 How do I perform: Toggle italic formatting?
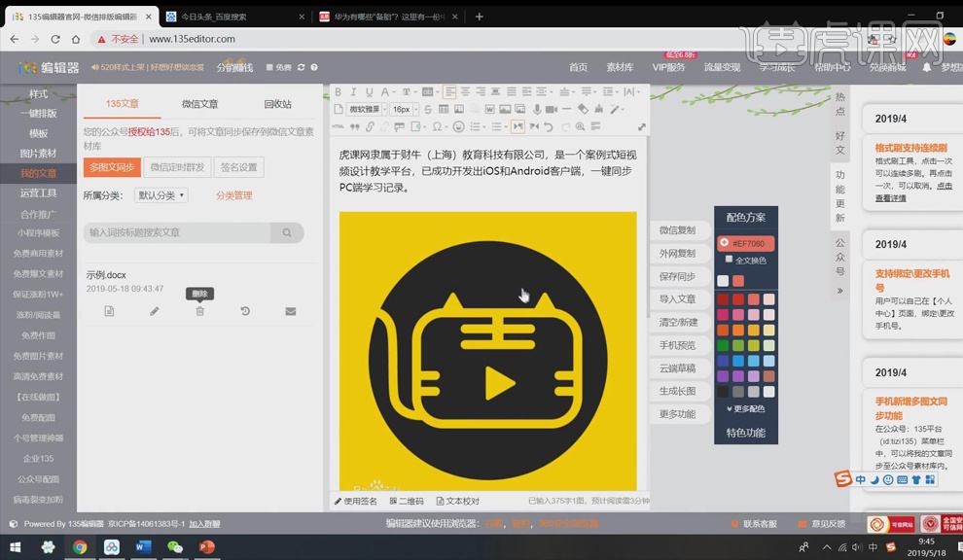(354, 90)
